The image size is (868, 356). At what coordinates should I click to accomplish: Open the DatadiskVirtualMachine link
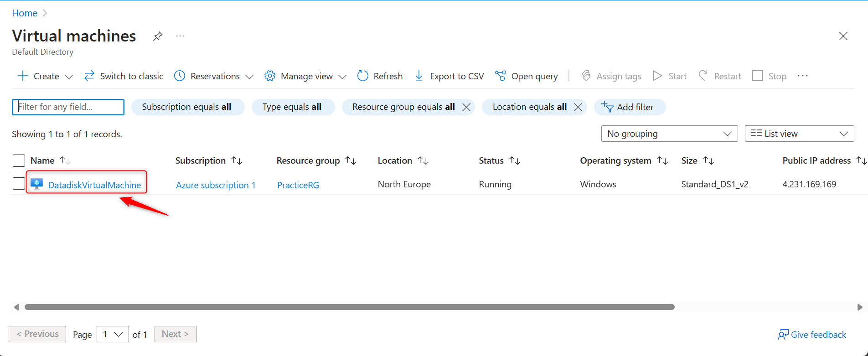coord(94,185)
